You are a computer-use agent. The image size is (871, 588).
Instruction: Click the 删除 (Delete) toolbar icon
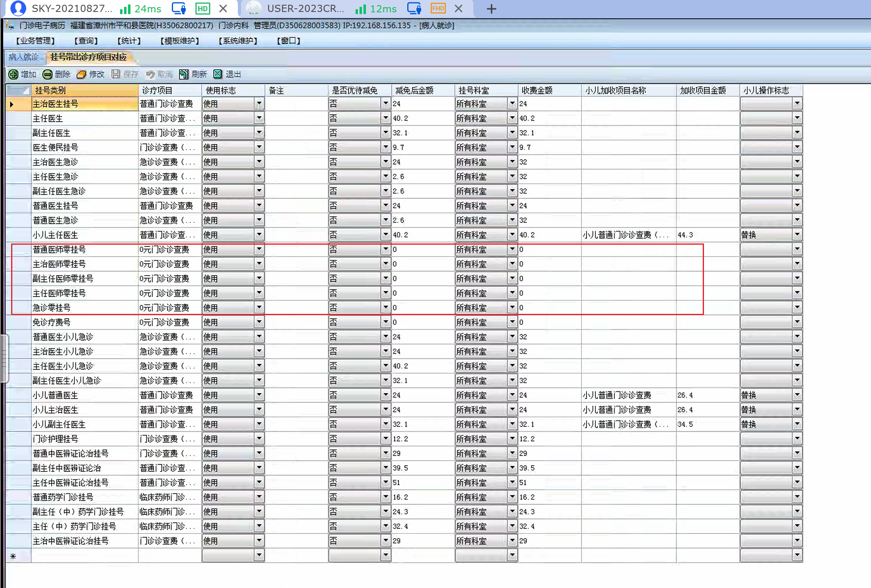(48, 74)
